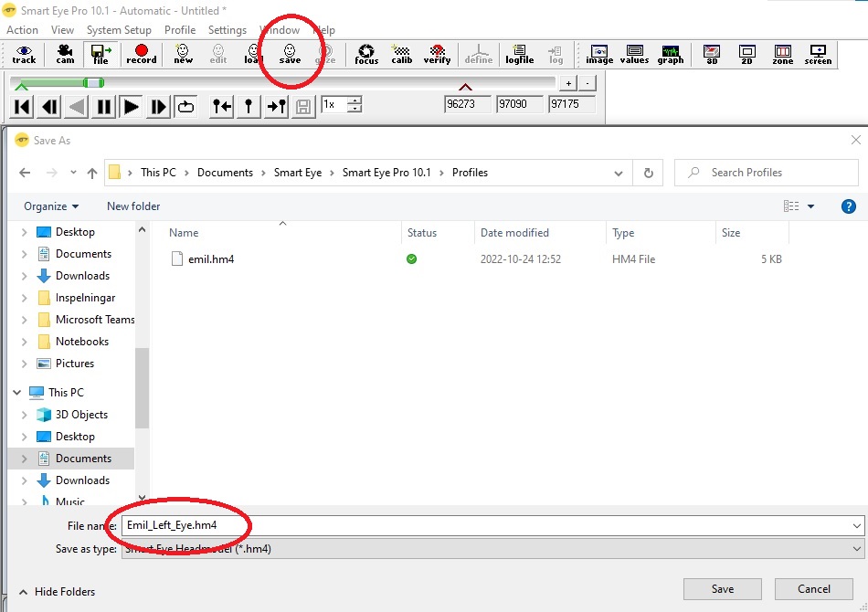This screenshot has width=868, height=612.
Task: Click the frame field showing 97175
Action: coord(571,104)
